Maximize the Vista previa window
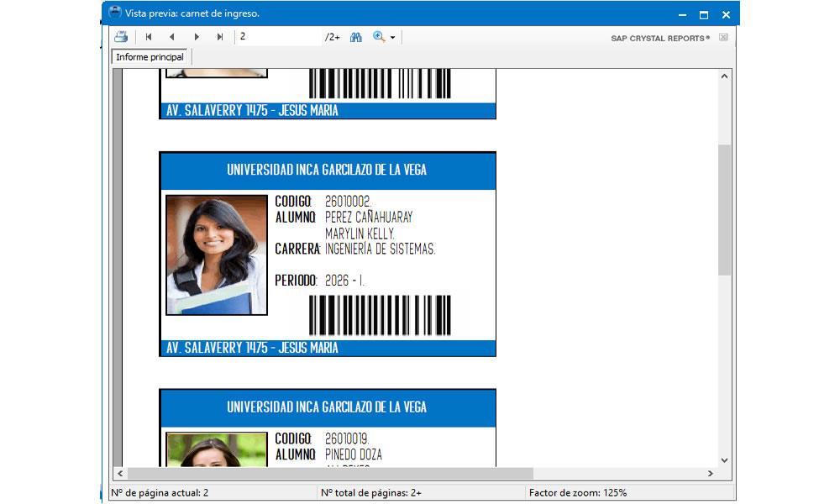Viewport: 840px width, 504px height. click(704, 14)
